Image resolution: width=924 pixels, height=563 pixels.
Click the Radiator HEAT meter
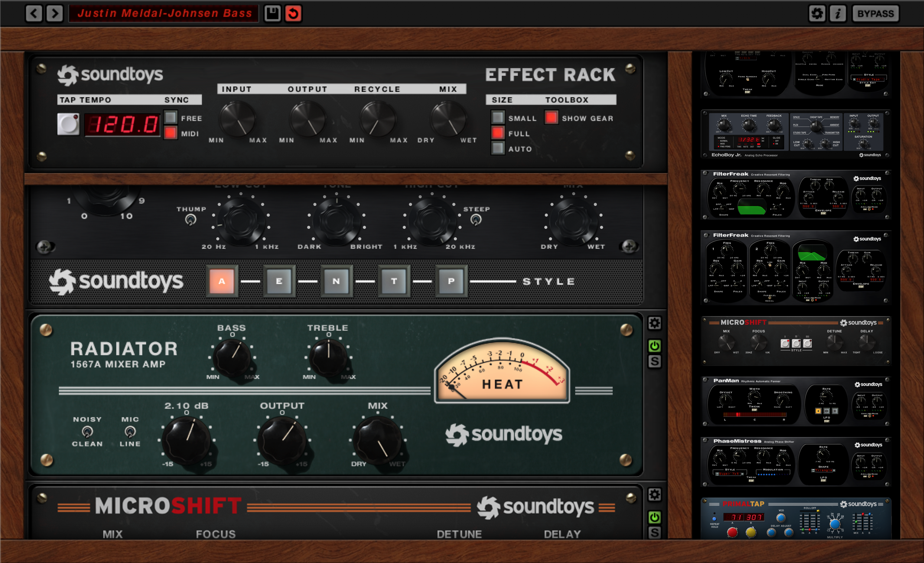coord(502,370)
